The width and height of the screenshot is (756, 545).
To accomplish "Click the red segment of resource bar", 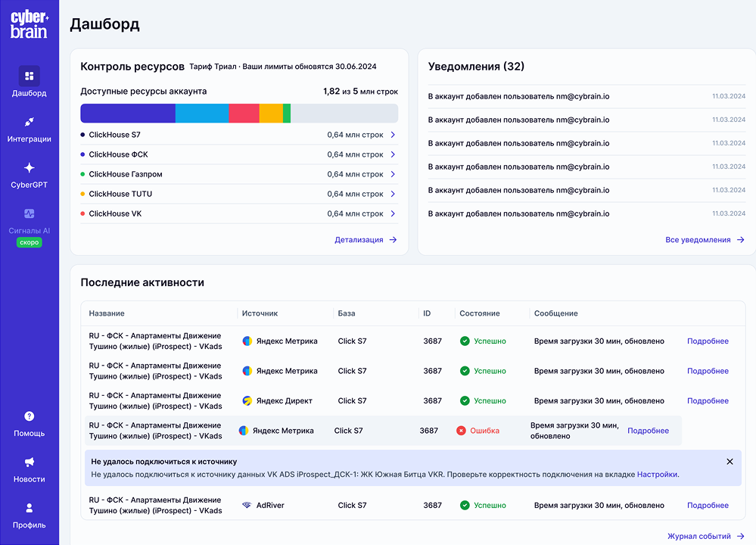I will click(244, 114).
